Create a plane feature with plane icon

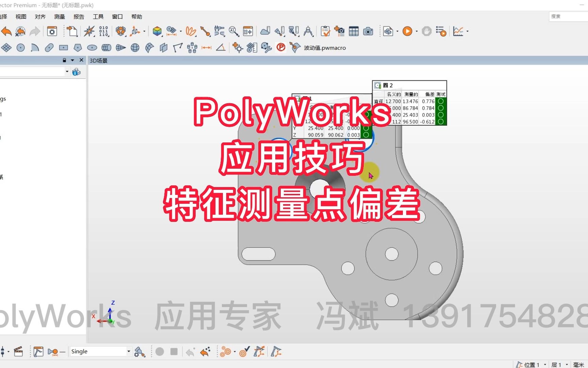(x=6, y=48)
